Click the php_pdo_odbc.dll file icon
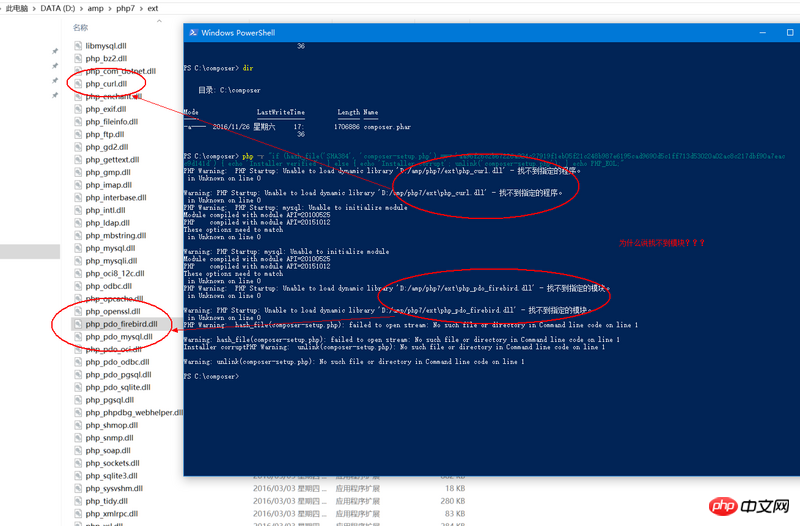Image resolution: width=800 pixels, height=526 pixels. (x=78, y=362)
